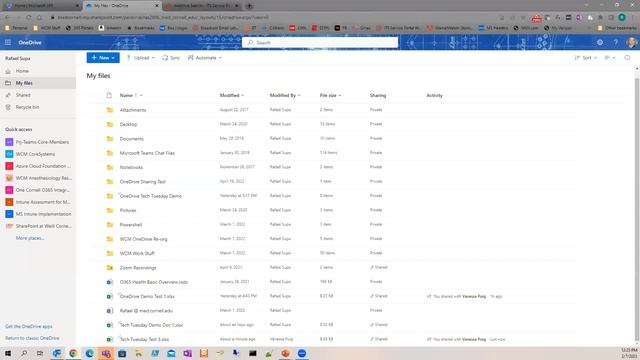Click the taskbar search icon

[24, 353]
